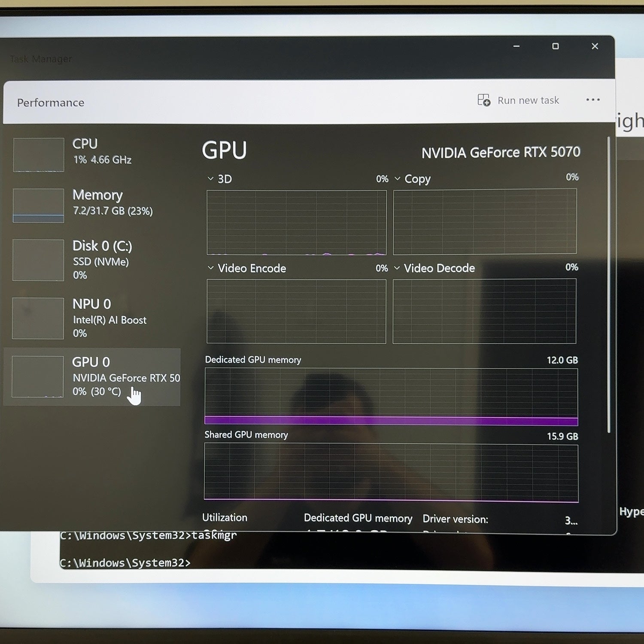Viewport: 644px width, 644px height.
Task: Click the Run new task icon
Action: pos(484,100)
